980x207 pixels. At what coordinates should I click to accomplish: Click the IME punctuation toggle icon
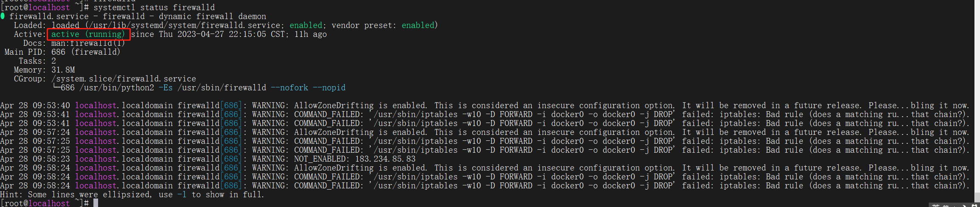point(955,206)
